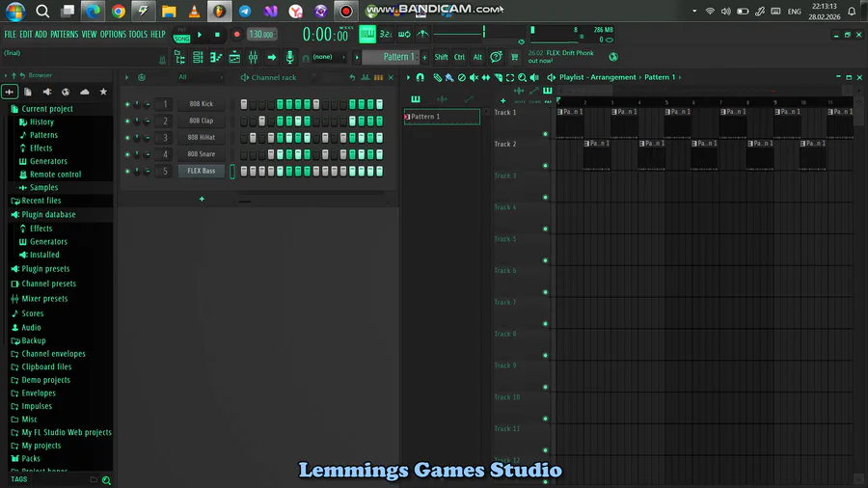
Task: Click the Playlist magnet snap icon
Action: click(x=420, y=77)
